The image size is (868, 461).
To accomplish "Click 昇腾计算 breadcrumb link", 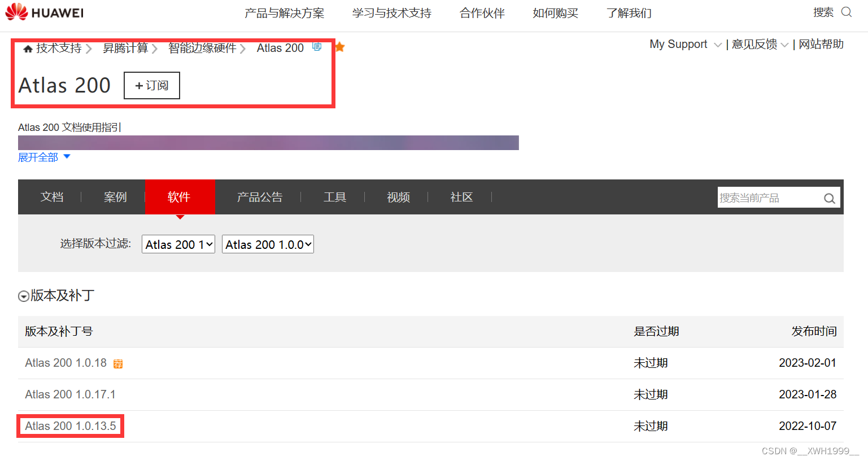I will [125, 48].
